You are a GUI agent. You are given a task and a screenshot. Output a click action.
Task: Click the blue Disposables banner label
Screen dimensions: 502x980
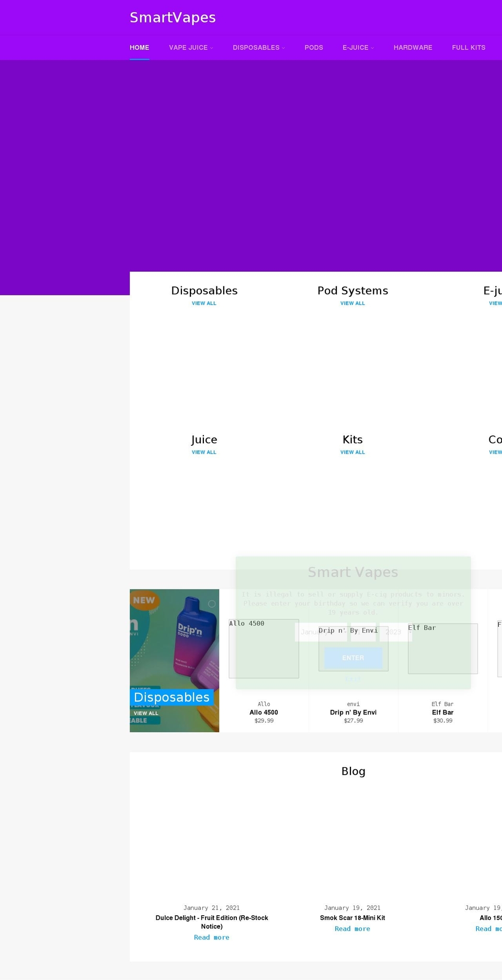[172, 697]
